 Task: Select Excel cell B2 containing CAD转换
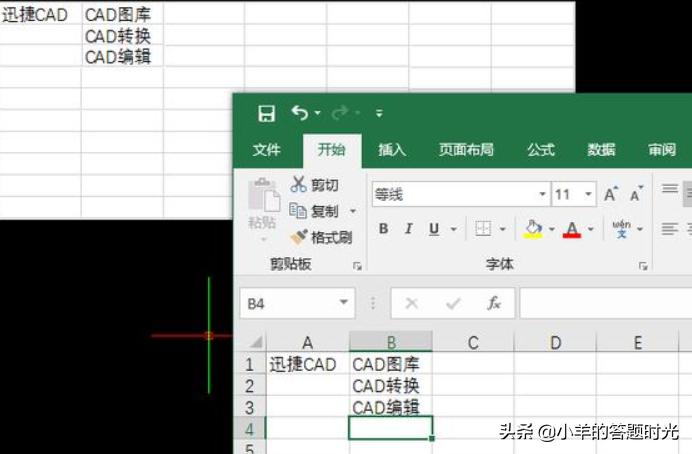pyautogui.click(x=391, y=386)
